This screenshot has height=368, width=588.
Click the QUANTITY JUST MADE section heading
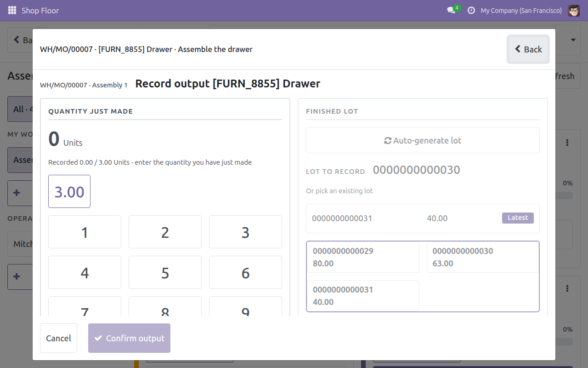90,111
